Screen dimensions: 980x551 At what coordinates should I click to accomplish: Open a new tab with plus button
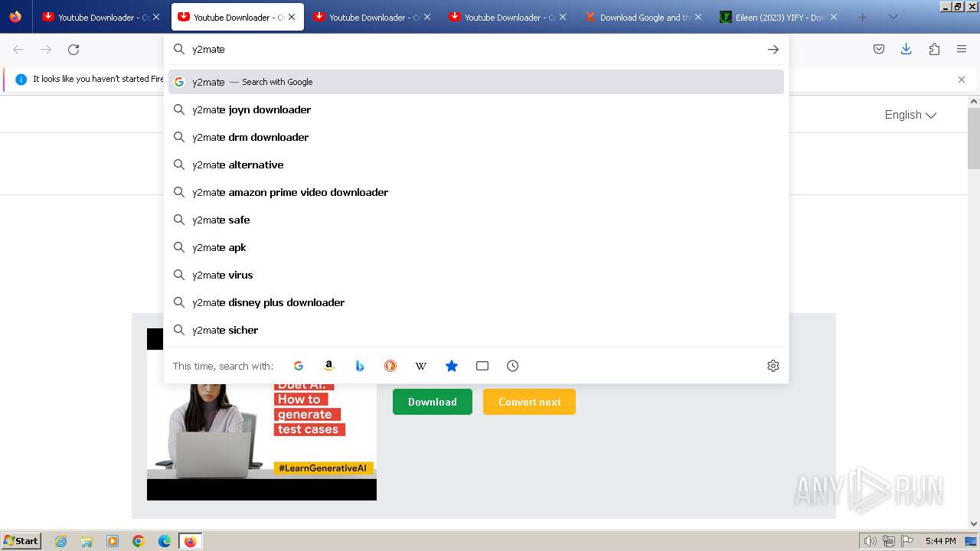(x=863, y=17)
